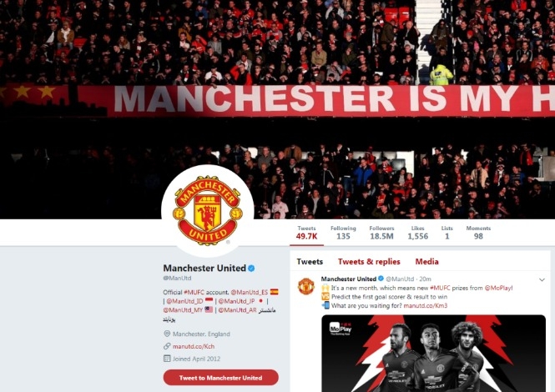Click the verified badge next to Manchester United
555x392 pixels.
point(251,269)
